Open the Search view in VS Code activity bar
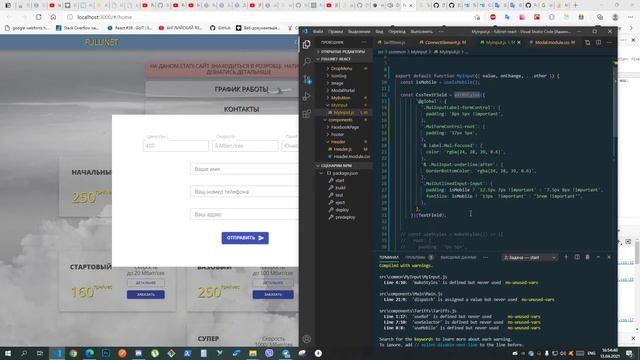 (x=307, y=61)
